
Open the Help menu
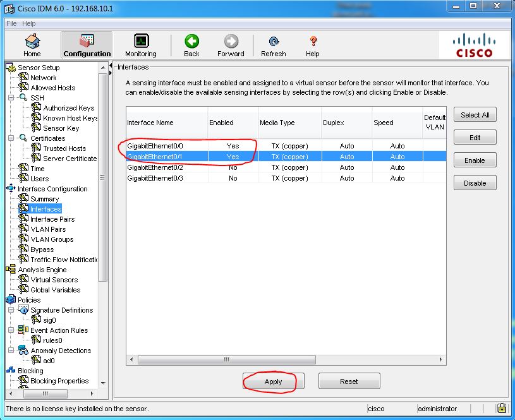[29, 23]
